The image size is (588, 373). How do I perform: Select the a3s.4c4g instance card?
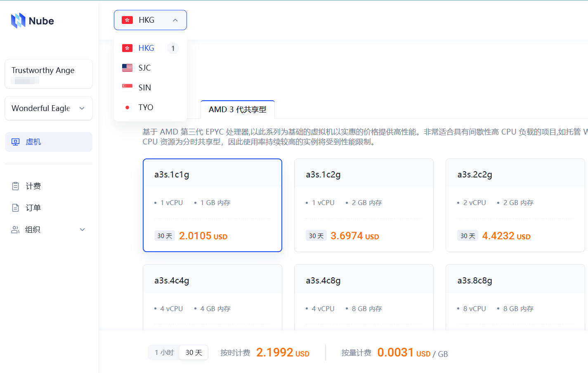pos(213,297)
